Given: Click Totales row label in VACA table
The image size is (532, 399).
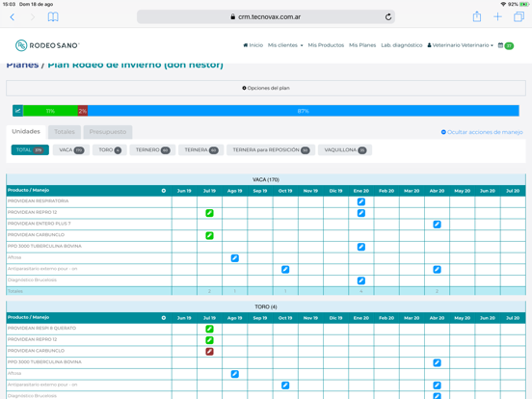Looking at the screenshot, I should pos(15,291).
